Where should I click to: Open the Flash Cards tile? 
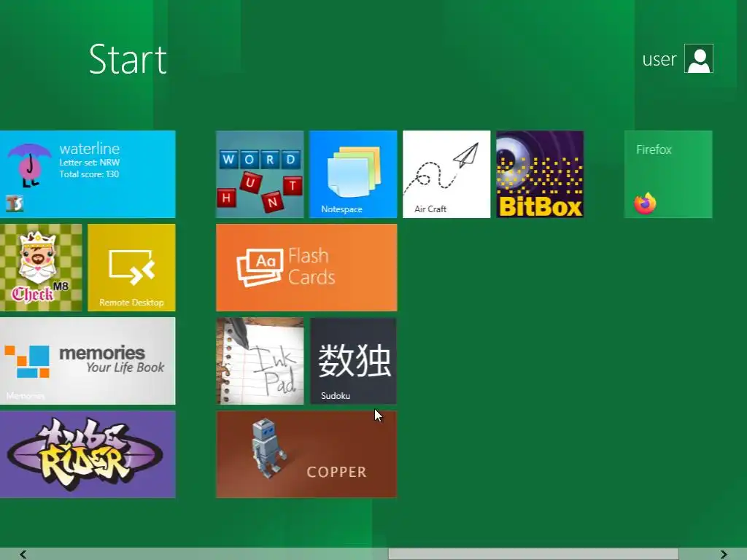306,268
